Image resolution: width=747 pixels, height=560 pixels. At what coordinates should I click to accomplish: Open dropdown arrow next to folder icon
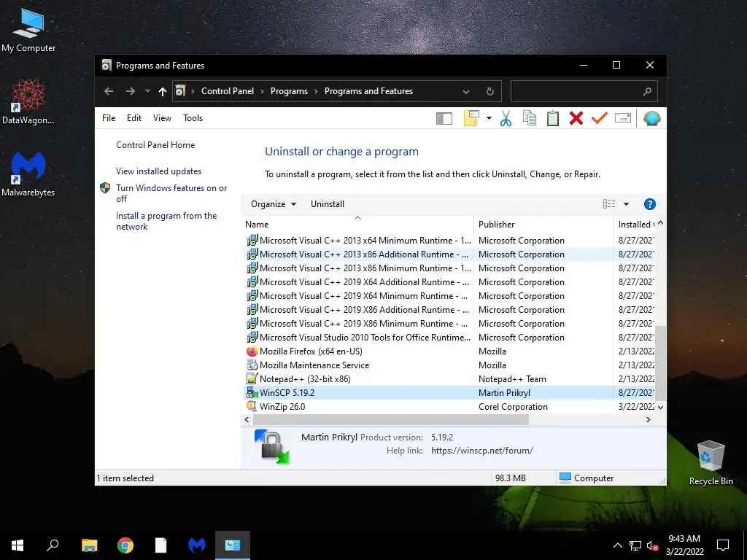(489, 118)
